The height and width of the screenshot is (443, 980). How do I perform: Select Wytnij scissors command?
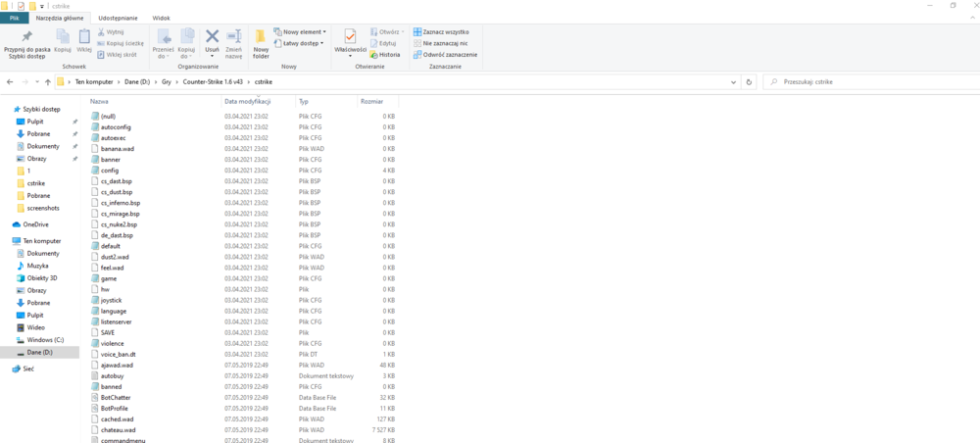112,32
